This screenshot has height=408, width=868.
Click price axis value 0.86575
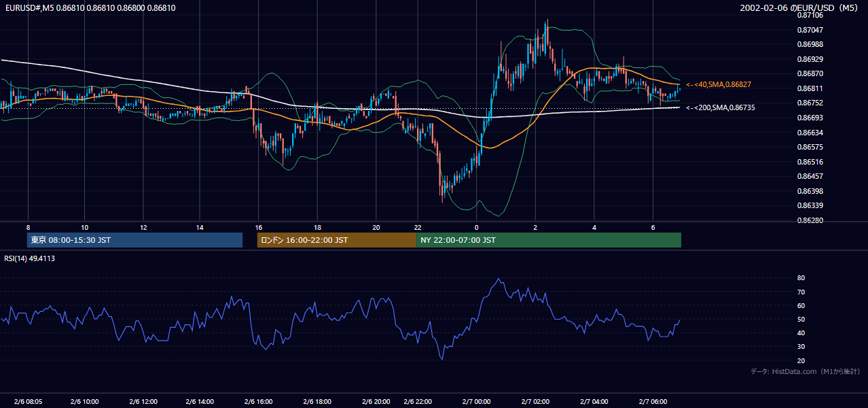[x=810, y=147]
